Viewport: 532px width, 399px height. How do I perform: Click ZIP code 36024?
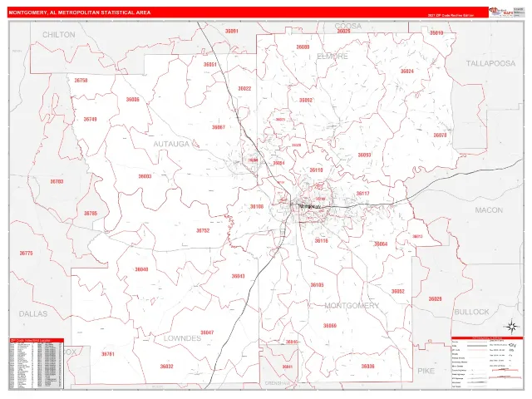[407, 71]
